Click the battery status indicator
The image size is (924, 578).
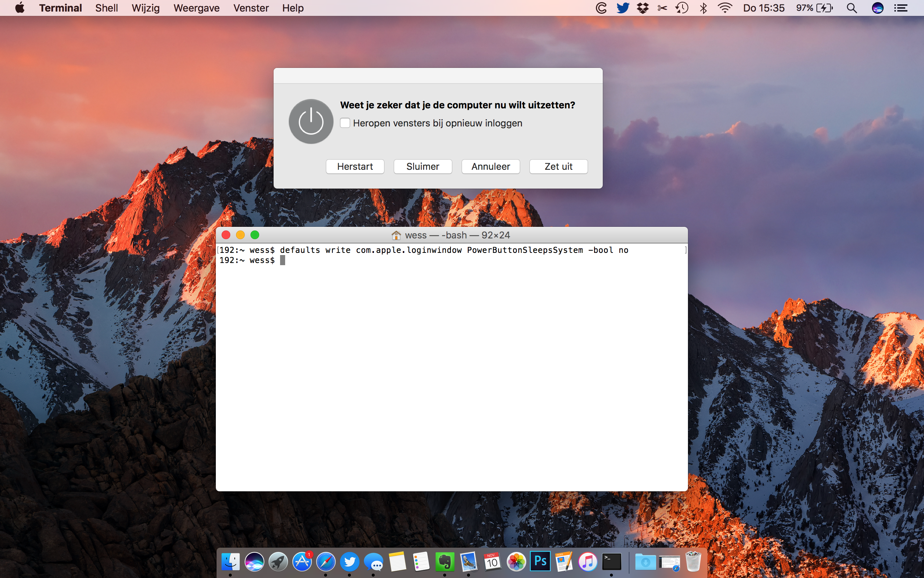click(x=814, y=8)
